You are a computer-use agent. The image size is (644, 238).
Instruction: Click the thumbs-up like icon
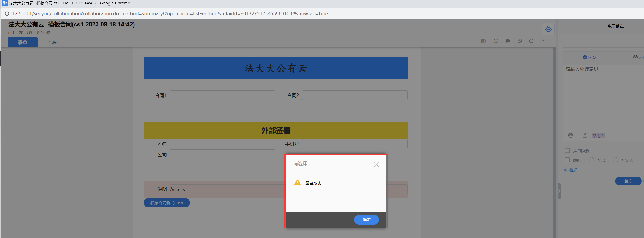click(x=585, y=135)
